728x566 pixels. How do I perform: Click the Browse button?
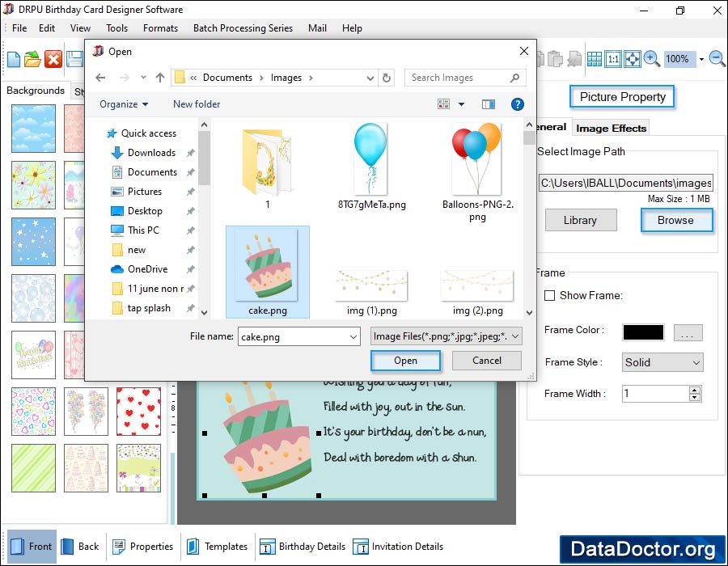(676, 220)
